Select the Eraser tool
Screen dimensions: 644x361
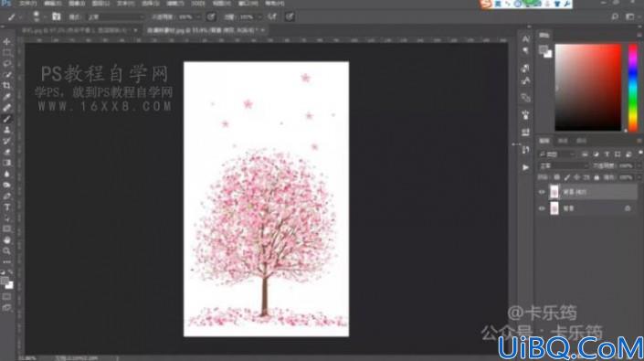[x=7, y=152]
